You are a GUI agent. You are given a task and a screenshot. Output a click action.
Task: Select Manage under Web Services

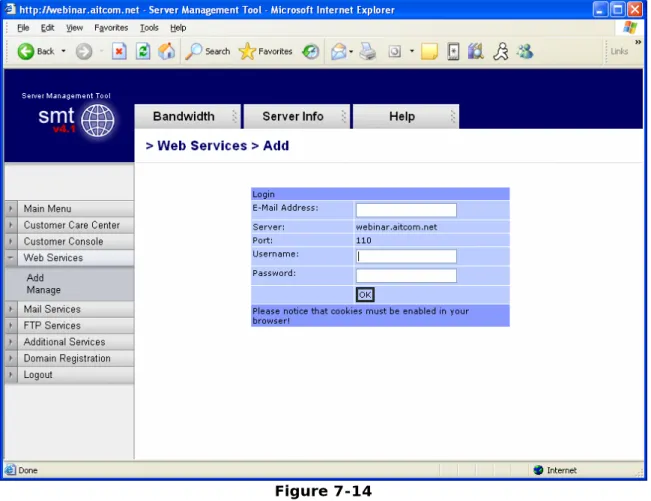[x=44, y=290]
